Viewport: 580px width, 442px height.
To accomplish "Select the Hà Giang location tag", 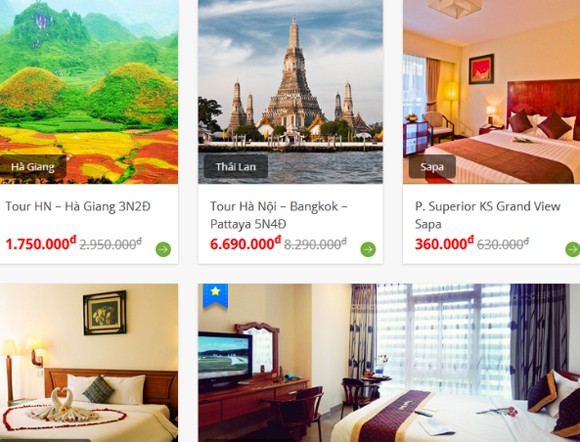I will click(x=33, y=167).
